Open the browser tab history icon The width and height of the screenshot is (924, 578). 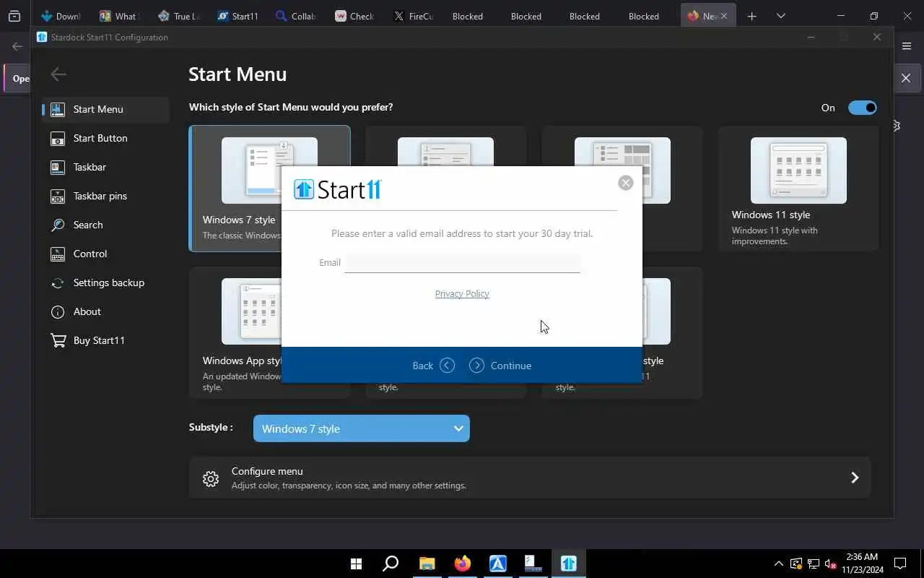(x=14, y=16)
